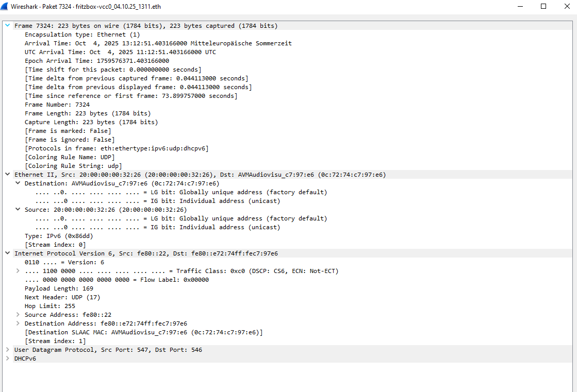Select the Coloring Rule Name UDP line
Image resolution: width=577 pixels, height=392 pixels.
[70, 157]
